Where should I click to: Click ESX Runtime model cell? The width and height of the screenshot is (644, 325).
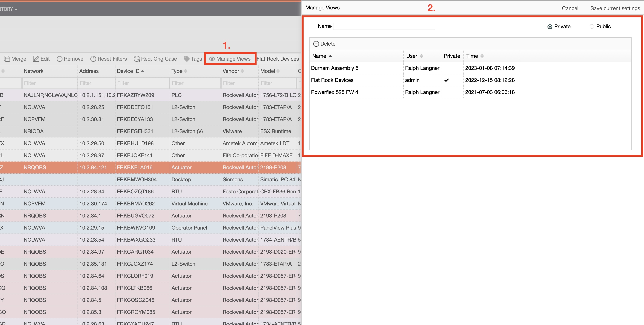click(276, 131)
